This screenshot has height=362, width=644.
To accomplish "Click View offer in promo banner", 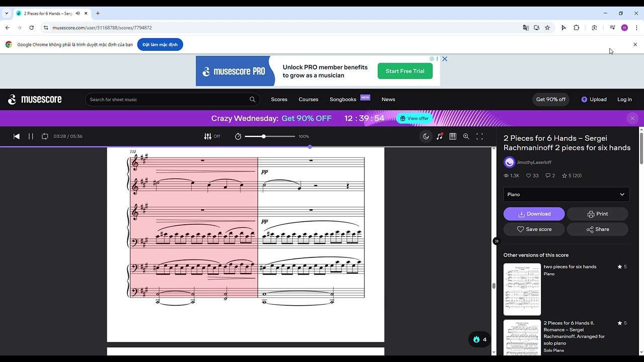I will [x=414, y=118].
